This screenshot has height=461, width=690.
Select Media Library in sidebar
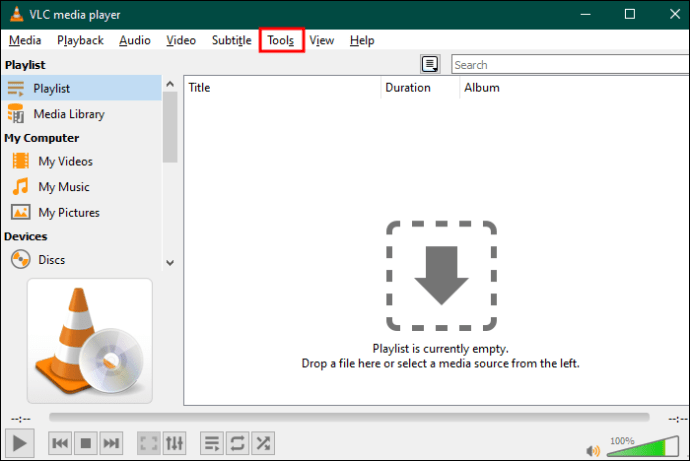point(68,114)
